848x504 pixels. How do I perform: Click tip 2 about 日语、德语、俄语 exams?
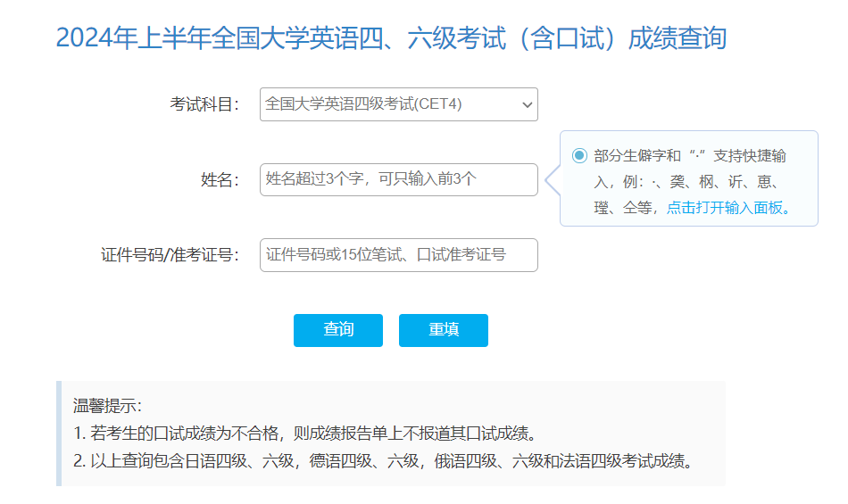tap(382, 461)
